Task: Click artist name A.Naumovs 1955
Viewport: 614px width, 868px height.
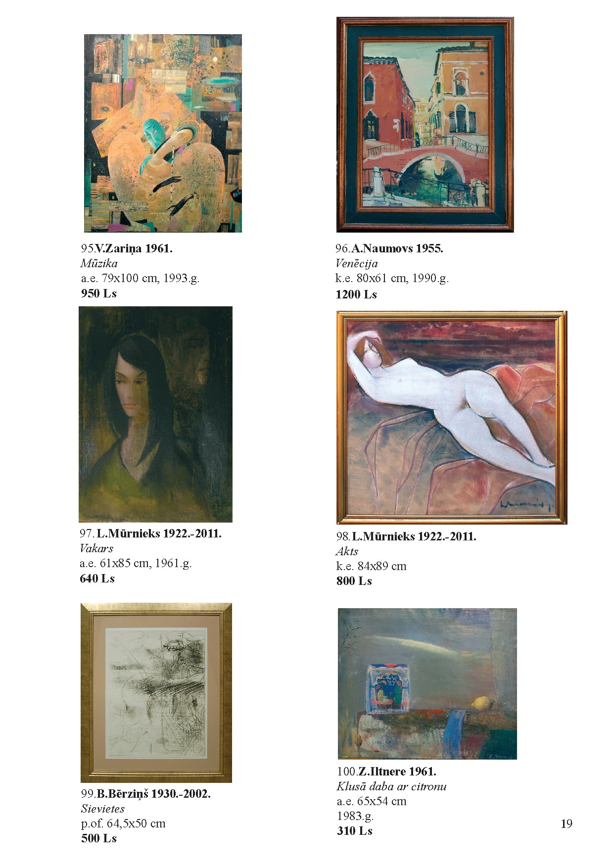Action: 397,249
